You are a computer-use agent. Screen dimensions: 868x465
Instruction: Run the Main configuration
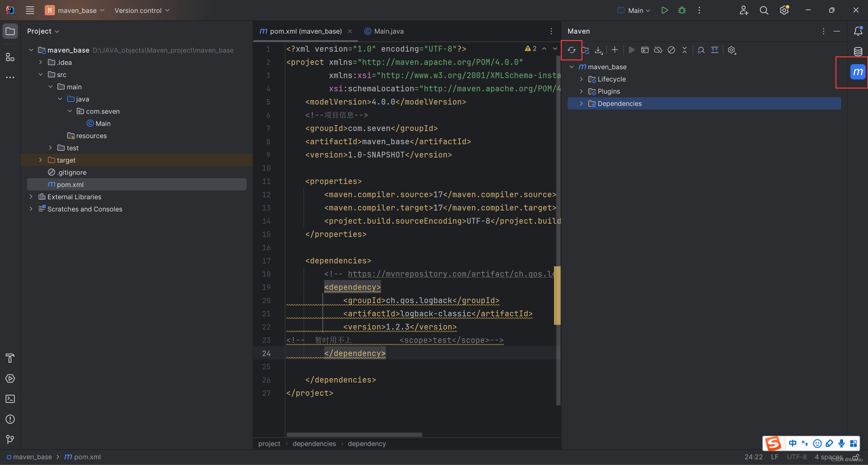click(665, 11)
